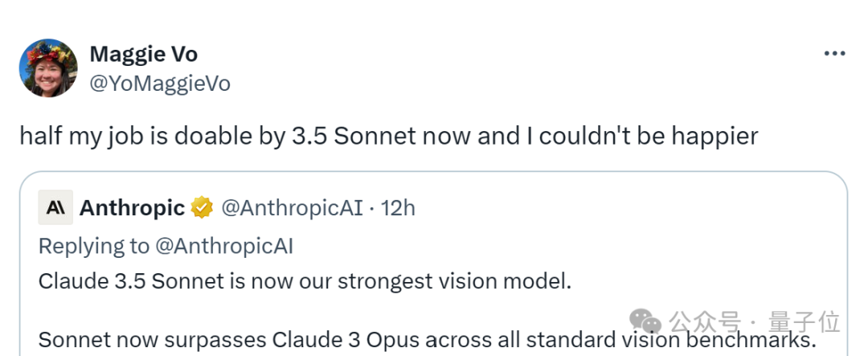Open the Anthropic display name in quoted tweet

click(132, 208)
